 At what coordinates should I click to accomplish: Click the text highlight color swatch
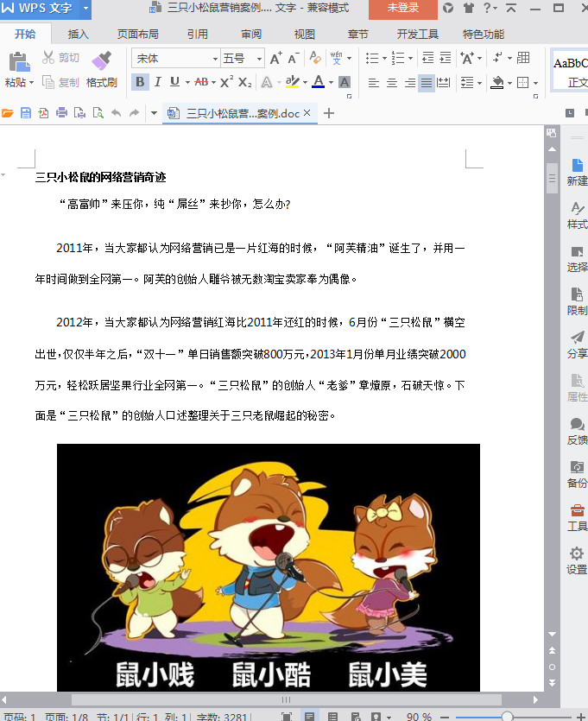point(293,82)
